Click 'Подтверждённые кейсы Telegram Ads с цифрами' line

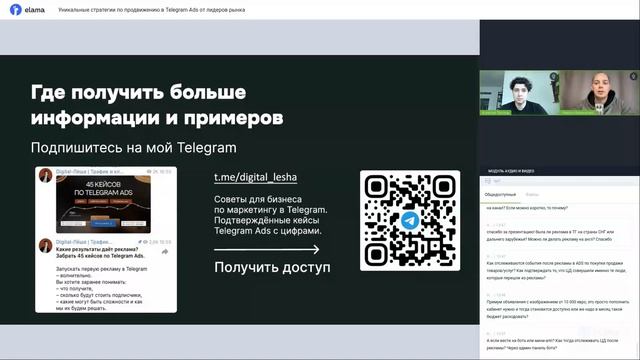pos(268,225)
